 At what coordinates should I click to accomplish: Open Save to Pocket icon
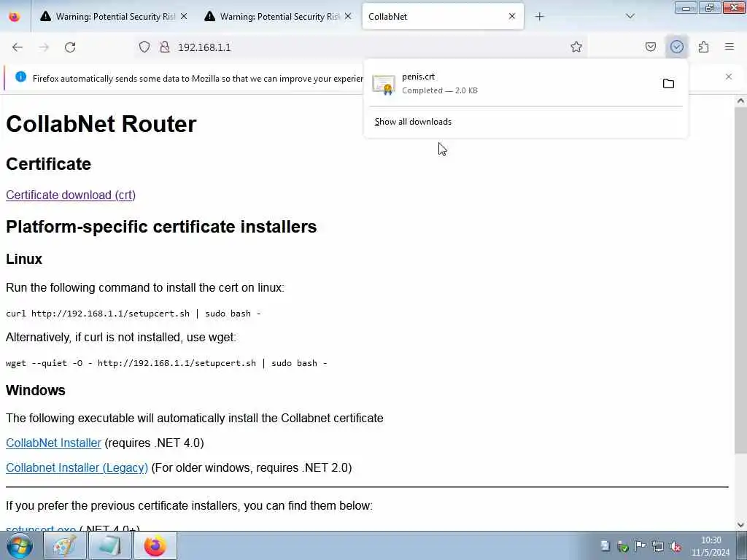coord(650,47)
